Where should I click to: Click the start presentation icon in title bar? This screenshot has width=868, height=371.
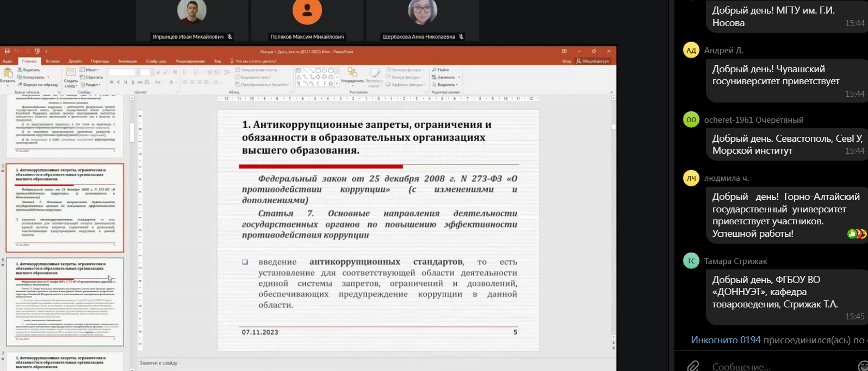click(x=37, y=51)
